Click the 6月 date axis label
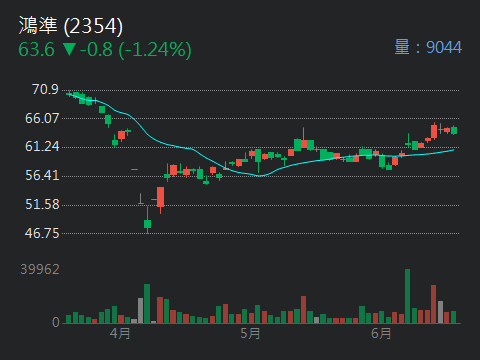This screenshot has width=480, height=360. [x=381, y=333]
